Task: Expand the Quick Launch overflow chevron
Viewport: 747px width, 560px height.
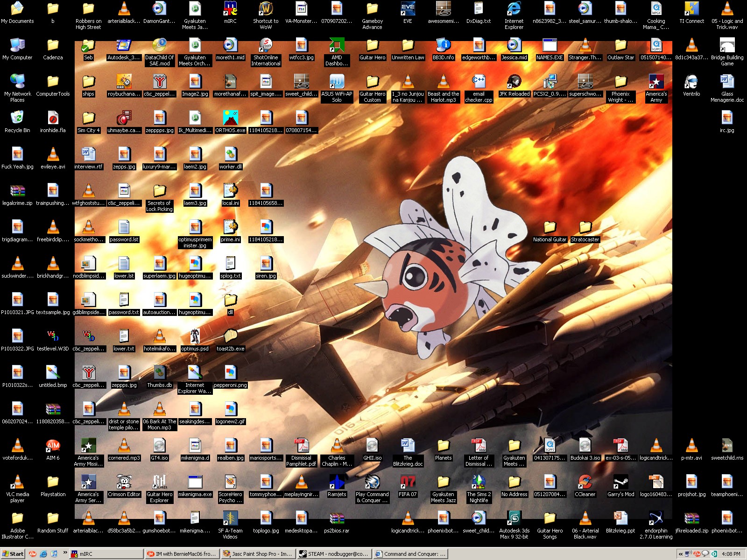Action: click(x=65, y=553)
